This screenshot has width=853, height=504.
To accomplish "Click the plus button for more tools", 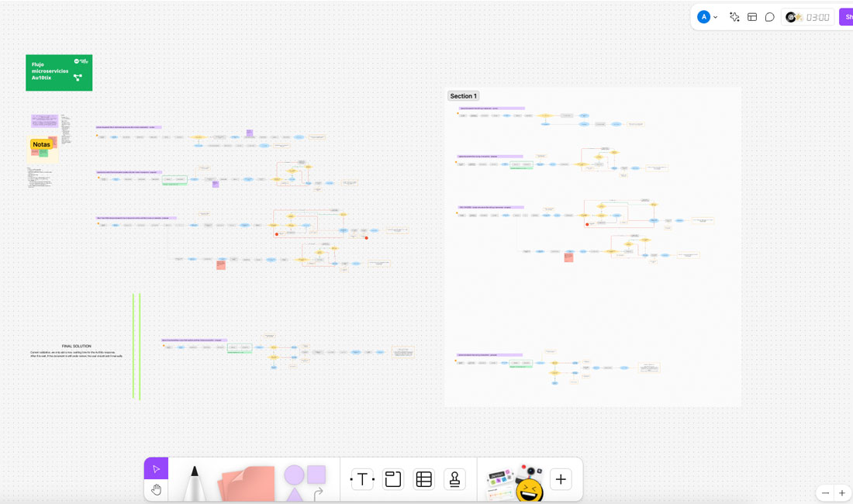I will point(561,479).
